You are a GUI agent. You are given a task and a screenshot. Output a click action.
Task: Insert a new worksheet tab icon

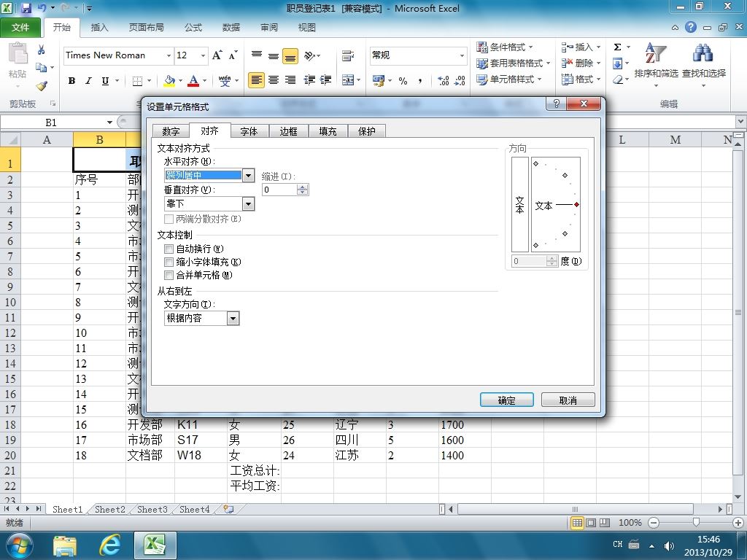point(228,509)
